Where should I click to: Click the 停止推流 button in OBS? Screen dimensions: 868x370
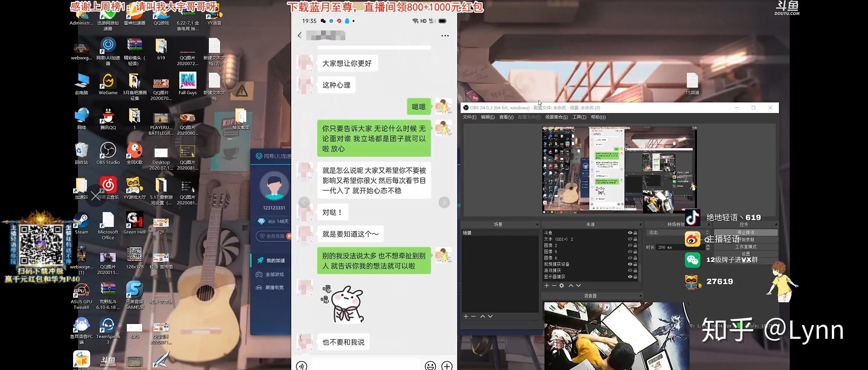(745, 232)
